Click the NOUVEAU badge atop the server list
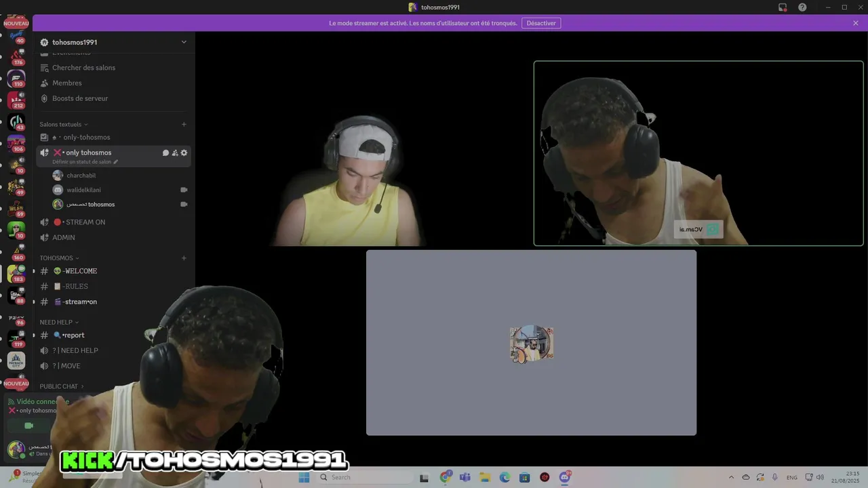The width and height of the screenshot is (868, 488). (16, 23)
